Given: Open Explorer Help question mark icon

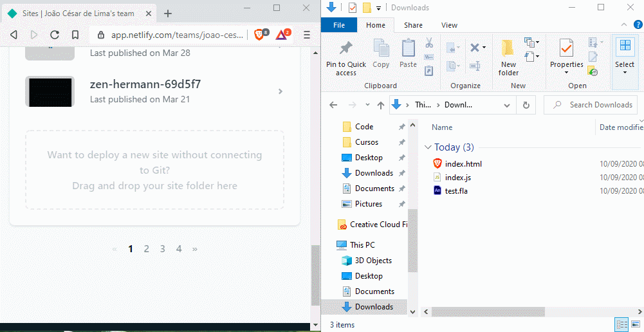Looking at the screenshot, I should pos(638,24).
